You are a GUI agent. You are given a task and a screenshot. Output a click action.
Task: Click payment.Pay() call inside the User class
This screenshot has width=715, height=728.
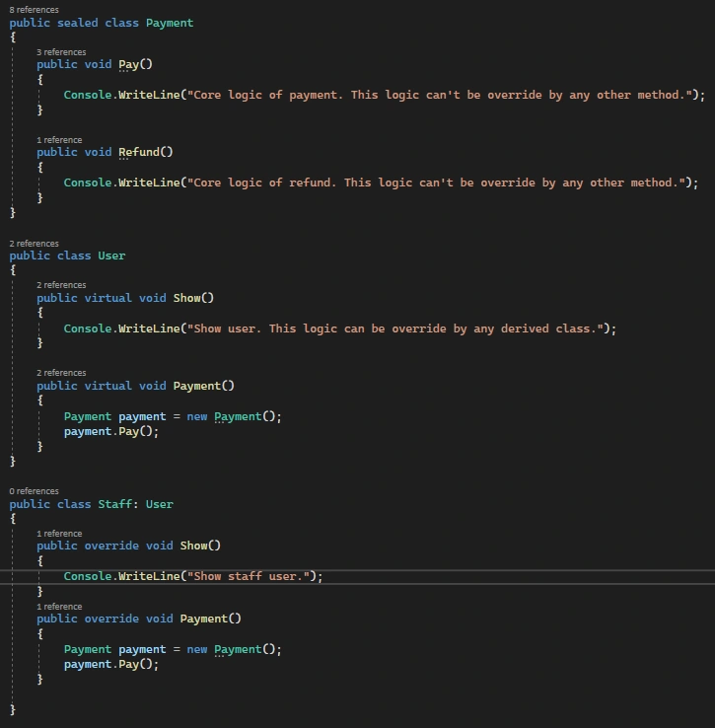(111, 432)
